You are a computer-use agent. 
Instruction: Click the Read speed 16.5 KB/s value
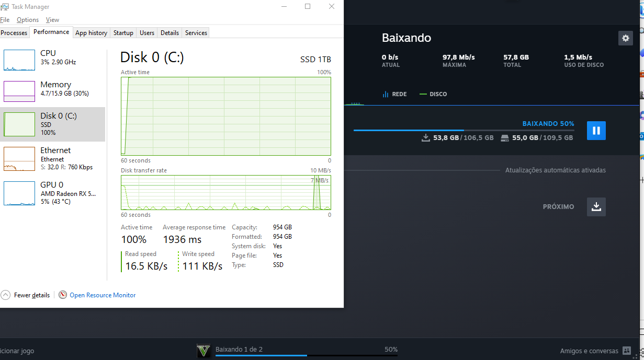tap(146, 266)
